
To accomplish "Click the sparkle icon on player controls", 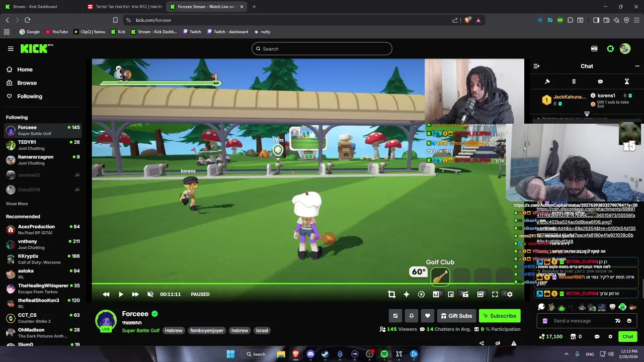I will [x=407, y=294].
